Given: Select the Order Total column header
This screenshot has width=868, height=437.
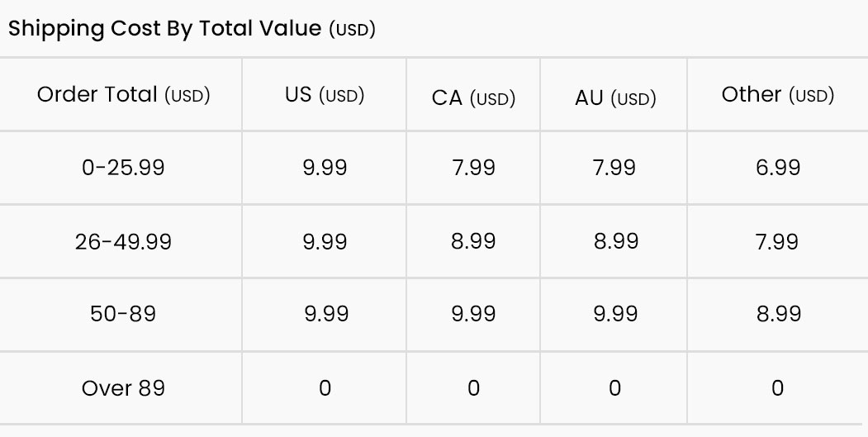Looking at the screenshot, I should click(123, 95).
